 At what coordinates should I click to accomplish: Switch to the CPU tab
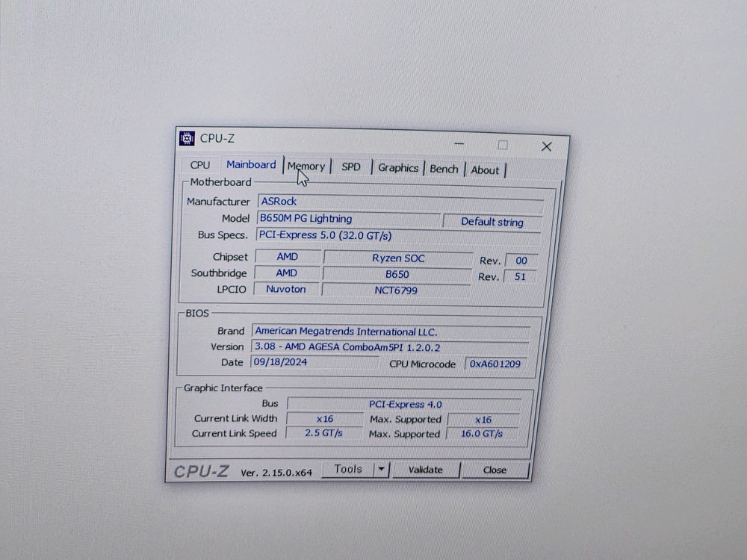[x=199, y=165]
